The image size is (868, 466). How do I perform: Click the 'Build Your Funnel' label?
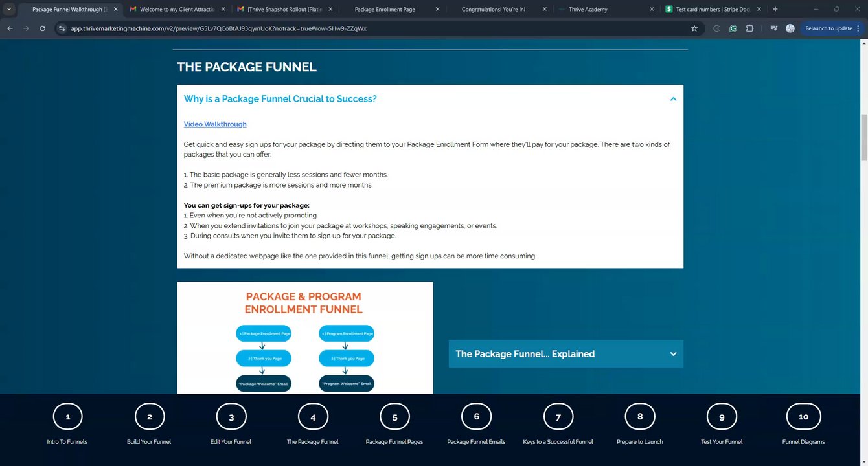[x=149, y=442]
